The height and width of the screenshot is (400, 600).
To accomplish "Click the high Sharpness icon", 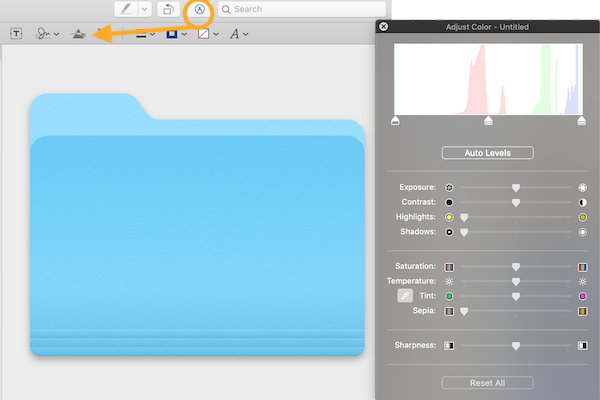I will click(582, 346).
